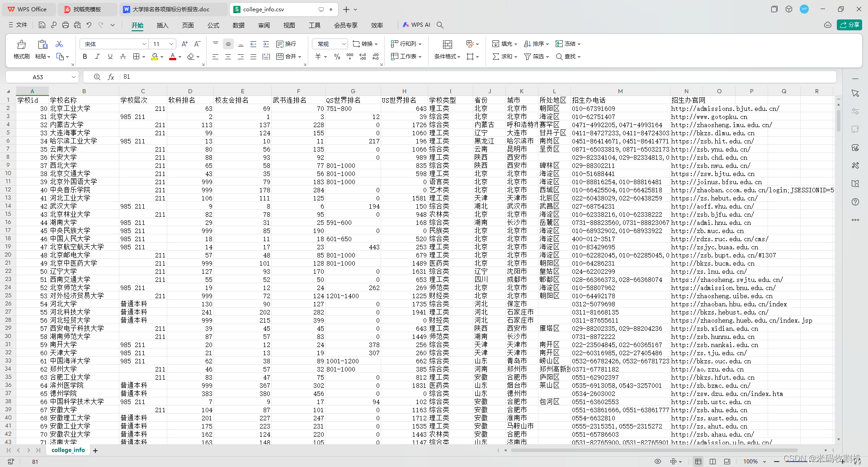Click the Decrease decimal places icon

(x=376, y=57)
